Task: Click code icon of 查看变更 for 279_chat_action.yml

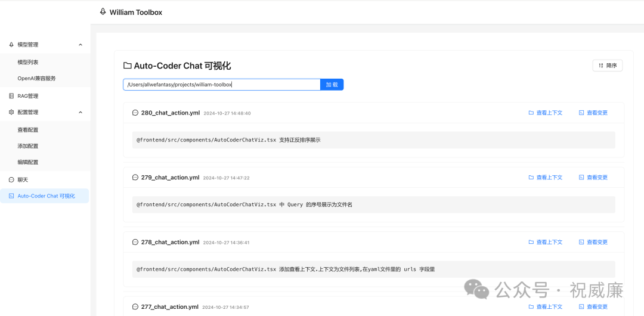Action: click(x=581, y=178)
